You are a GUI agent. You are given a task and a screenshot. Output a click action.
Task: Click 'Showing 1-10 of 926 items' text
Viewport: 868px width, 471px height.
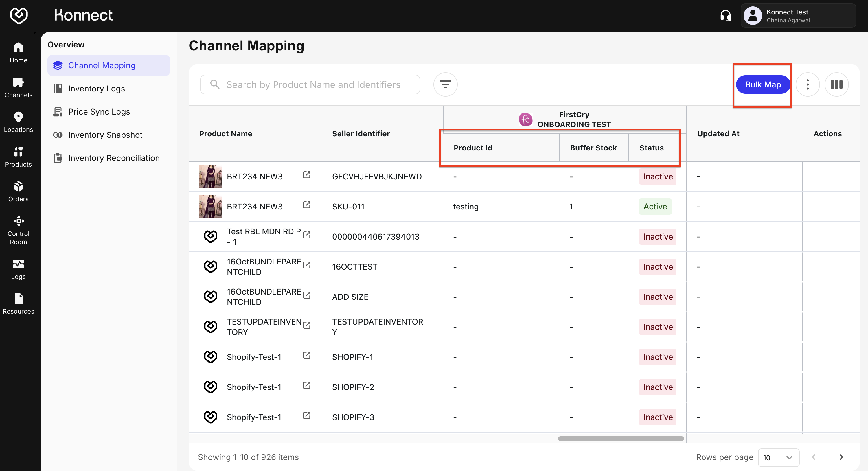coord(248,457)
